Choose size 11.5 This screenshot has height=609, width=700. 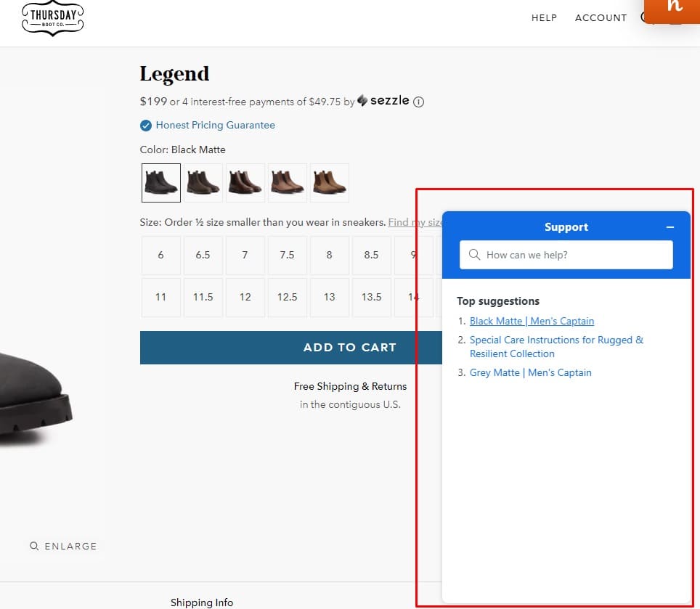pos(203,297)
